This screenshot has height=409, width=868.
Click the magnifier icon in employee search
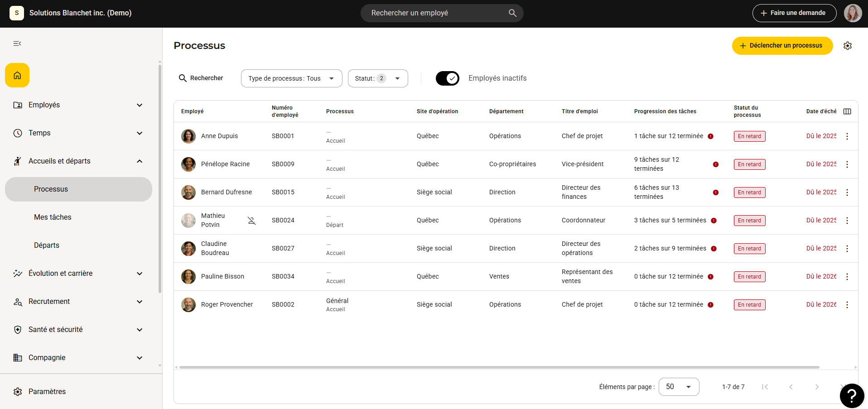pos(512,13)
